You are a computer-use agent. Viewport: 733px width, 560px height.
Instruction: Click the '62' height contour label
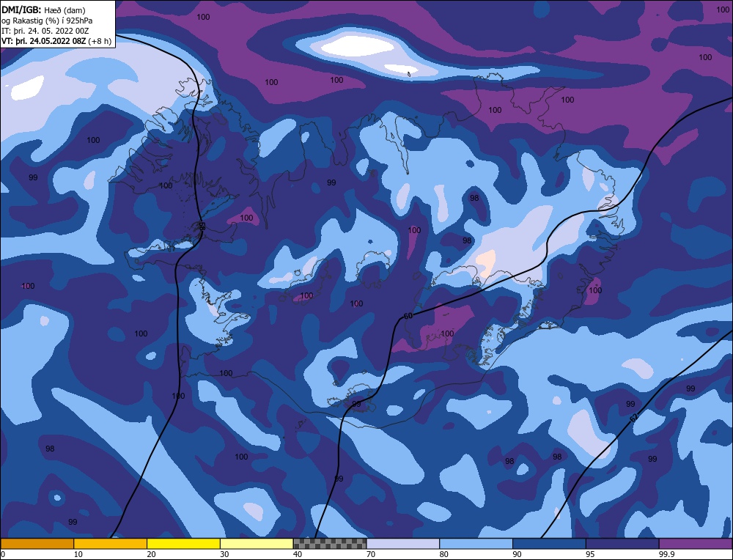coord(634,418)
